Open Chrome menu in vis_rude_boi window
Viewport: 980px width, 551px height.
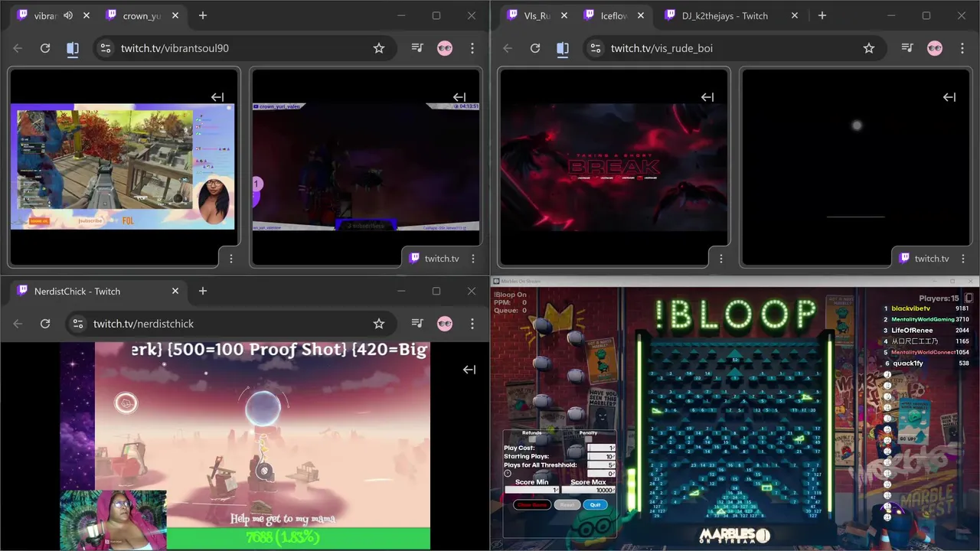pos(962,48)
